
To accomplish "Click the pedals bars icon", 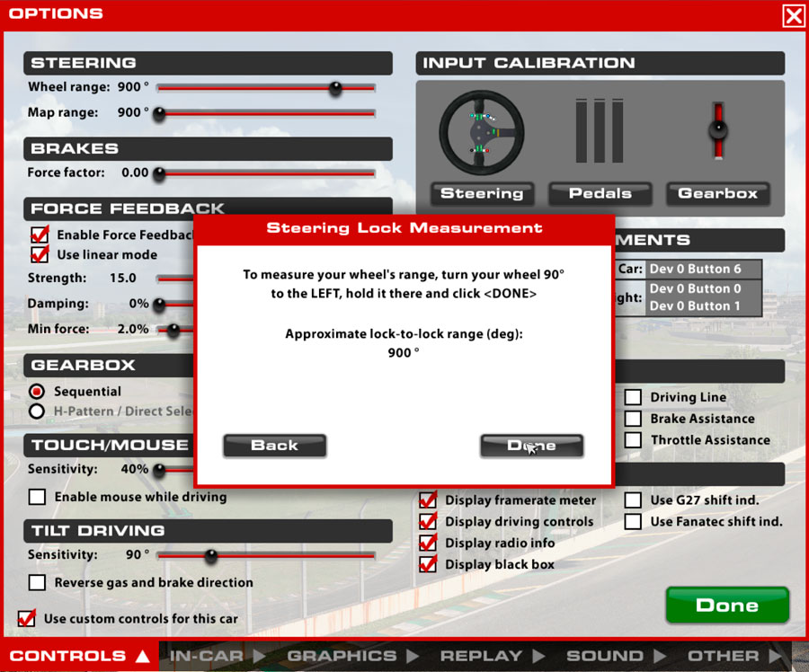I will (599, 131).
